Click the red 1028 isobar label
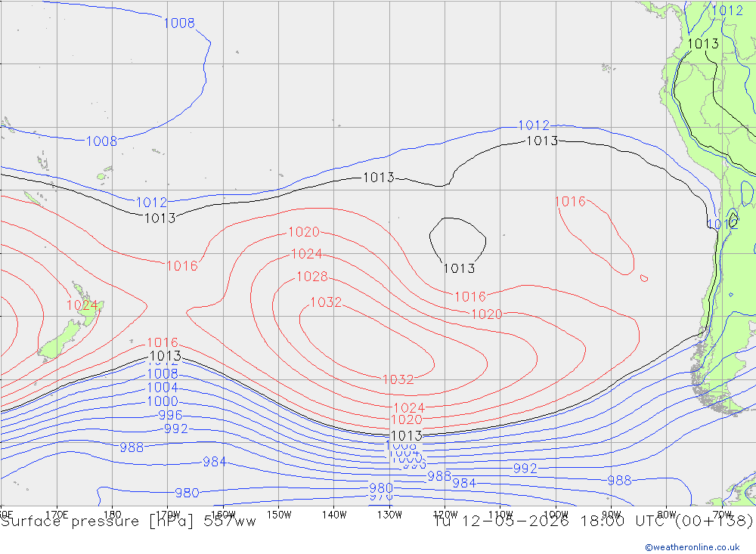This screenshot has width=756, height=554. (x=312, y=277)
